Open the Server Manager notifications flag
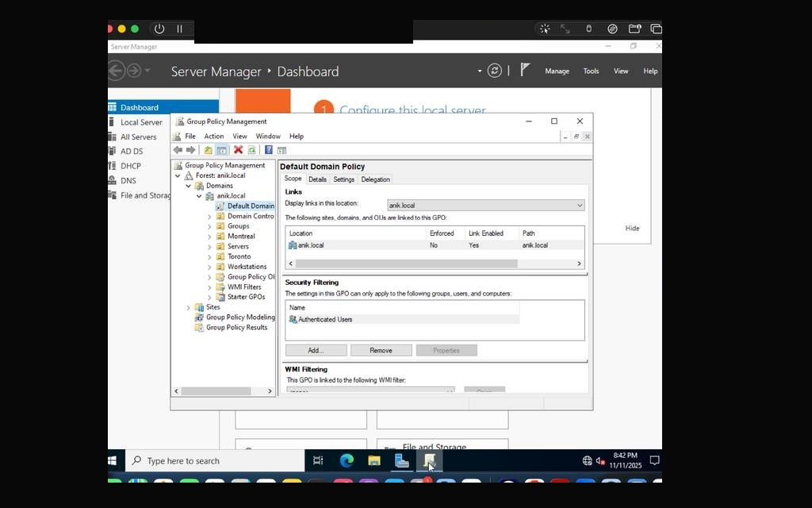 pyautogui.click(x=525, y=70)
